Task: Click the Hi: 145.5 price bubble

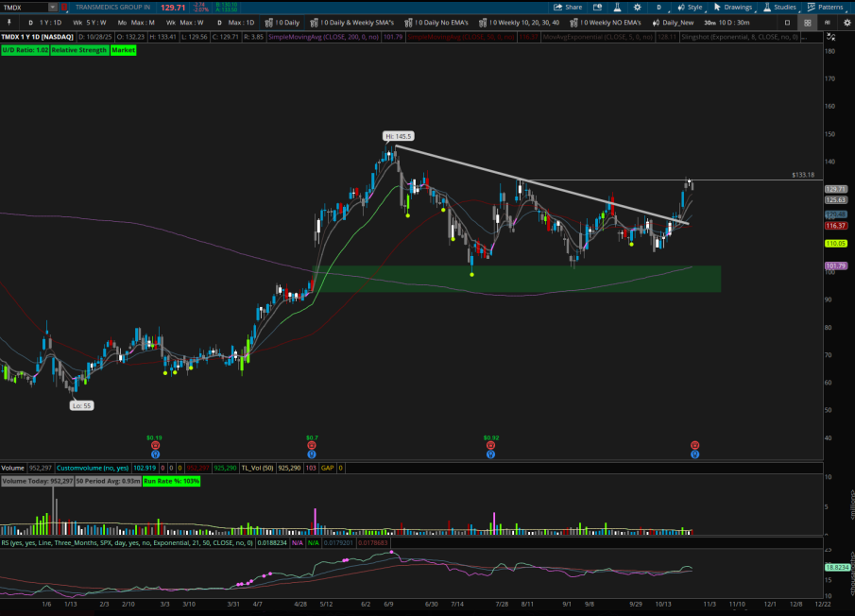Action: tap(398, 136)
